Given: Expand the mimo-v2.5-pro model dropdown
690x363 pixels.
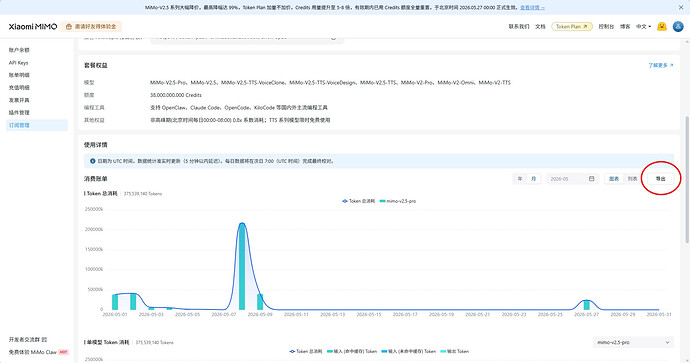Looking at the screenshot, I should point(633,342).
